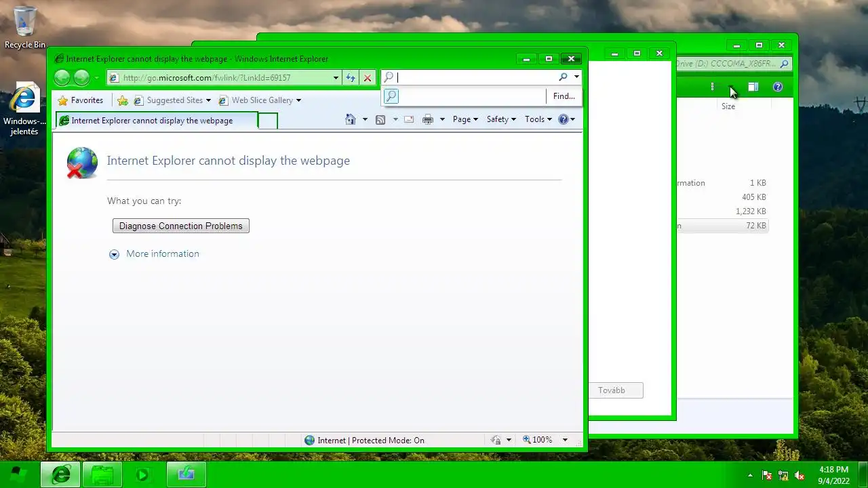Select the file row showing 72 KB

coord(722,226)
